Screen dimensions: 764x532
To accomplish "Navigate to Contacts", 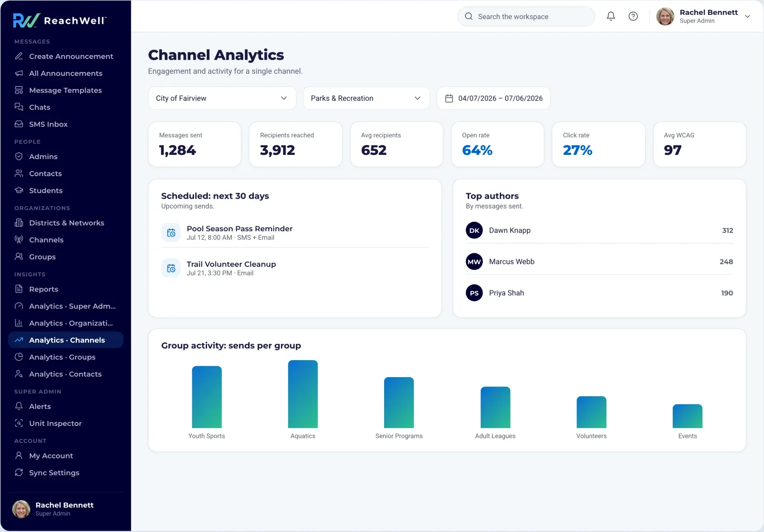I will [x=66, y=173].
